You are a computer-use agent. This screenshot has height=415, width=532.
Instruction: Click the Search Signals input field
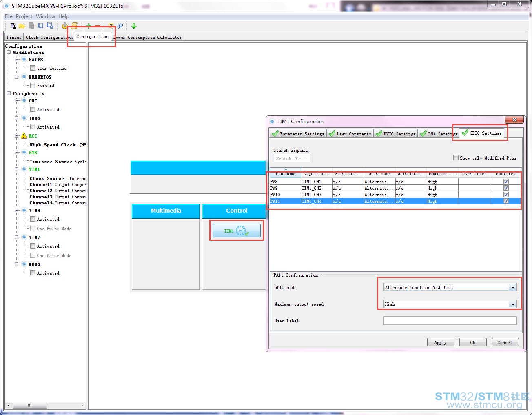pyautogui.click(x=292, y=158)
